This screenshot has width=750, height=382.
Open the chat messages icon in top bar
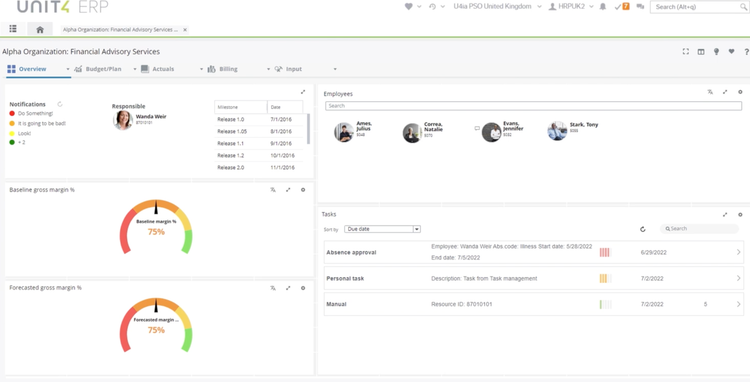[x=640, y=7]
